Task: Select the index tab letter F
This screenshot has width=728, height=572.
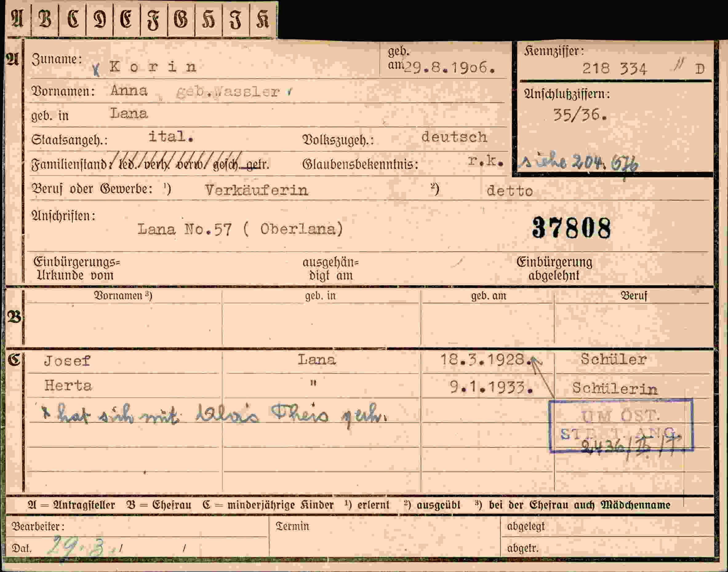Action: point(154,20)
